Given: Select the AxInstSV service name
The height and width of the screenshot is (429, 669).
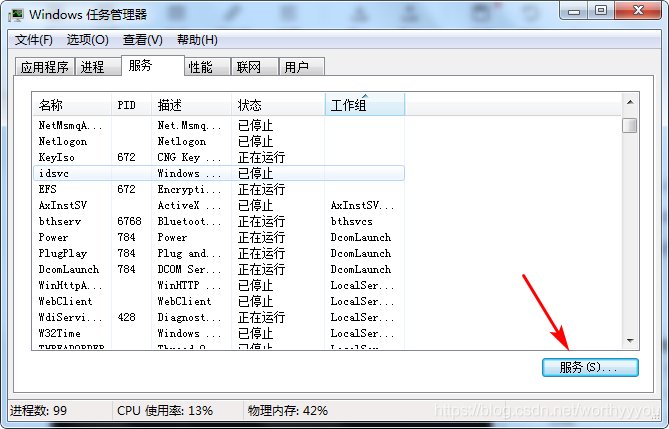Looking at the screenshot, I should (63, 205).
